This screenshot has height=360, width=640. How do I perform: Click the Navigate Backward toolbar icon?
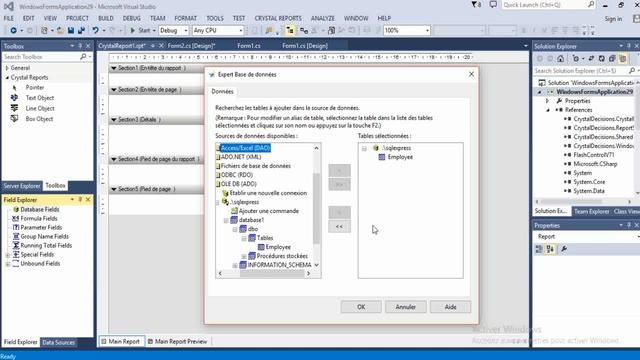pyautogui.click(x=13, y=30)
